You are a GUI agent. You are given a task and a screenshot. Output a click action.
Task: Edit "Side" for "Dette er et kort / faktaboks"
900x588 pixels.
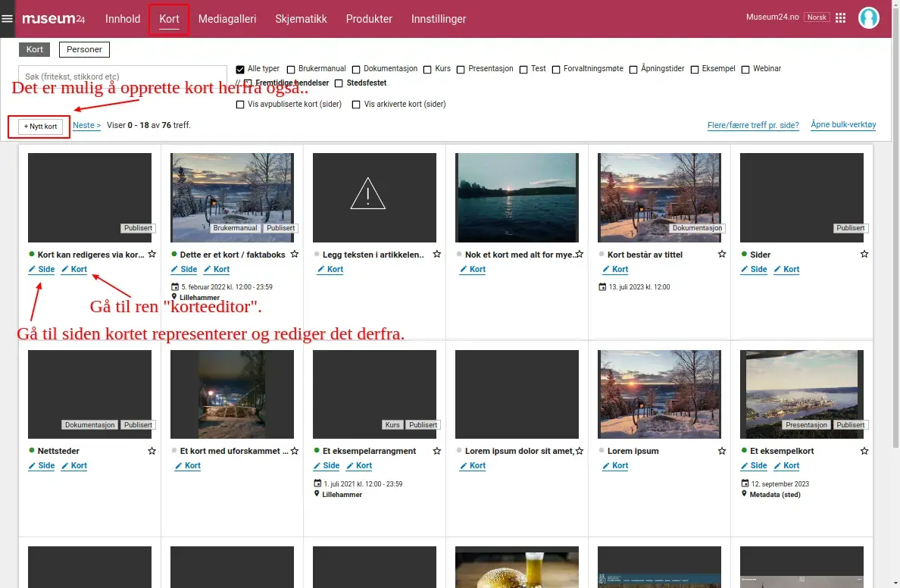[x=183, y=269]
